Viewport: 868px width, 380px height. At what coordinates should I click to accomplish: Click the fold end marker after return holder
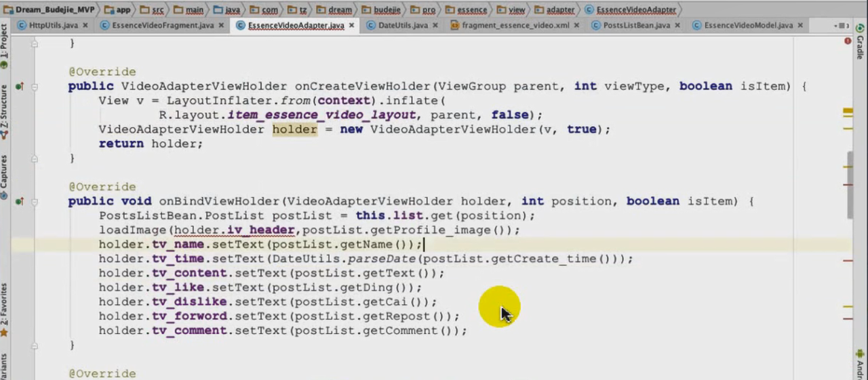[x=35, y=159]
